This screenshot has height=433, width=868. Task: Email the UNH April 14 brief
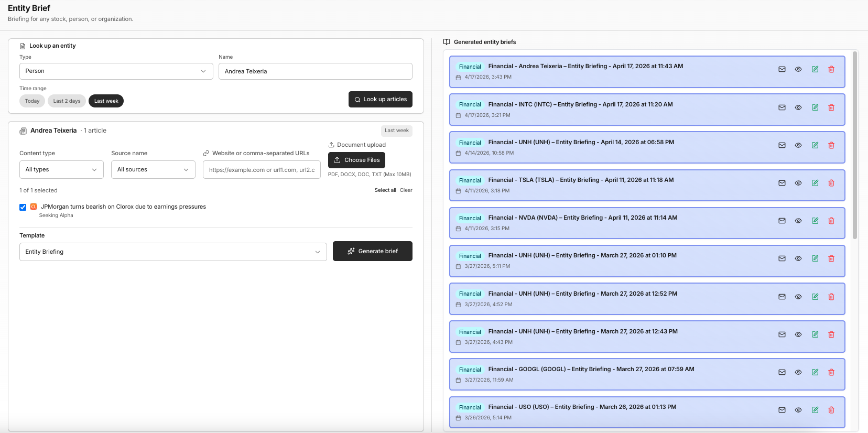[782, 145]
